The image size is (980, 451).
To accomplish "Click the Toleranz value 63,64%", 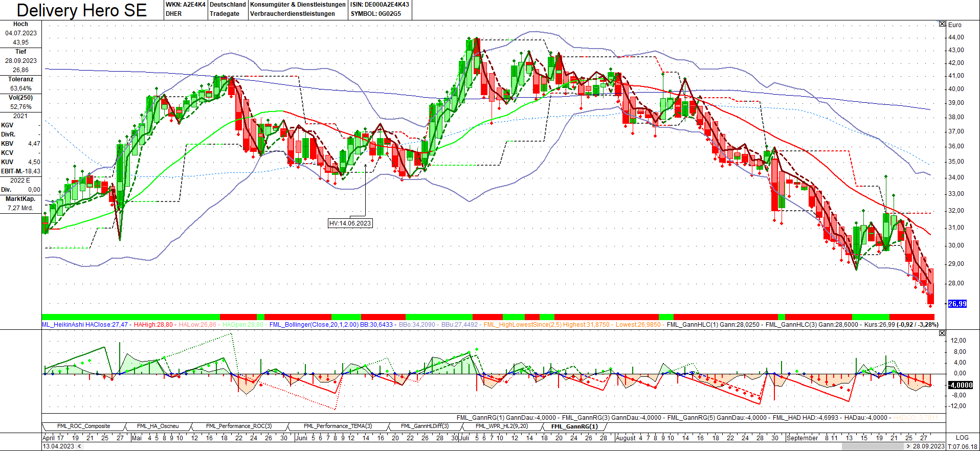I will tap(21, 88).
